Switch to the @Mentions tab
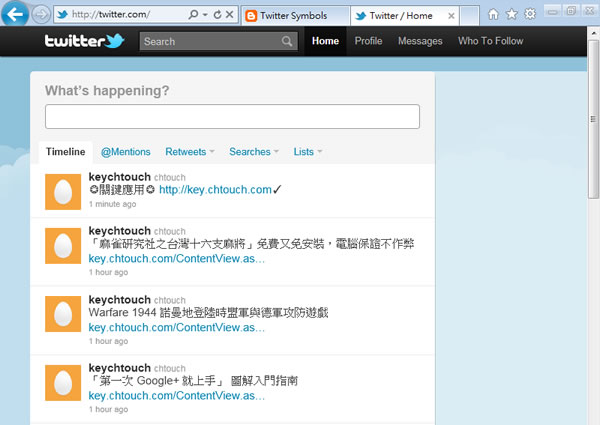Screen dimensions: 600x425 [126, 152]
